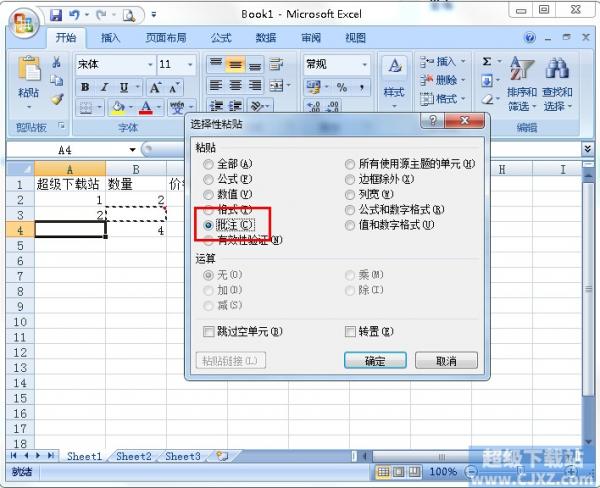The image size is (600, 488).
Task: Check the 跳过空单元 (Skip blanks) checkbox
Action: [208, 331]
